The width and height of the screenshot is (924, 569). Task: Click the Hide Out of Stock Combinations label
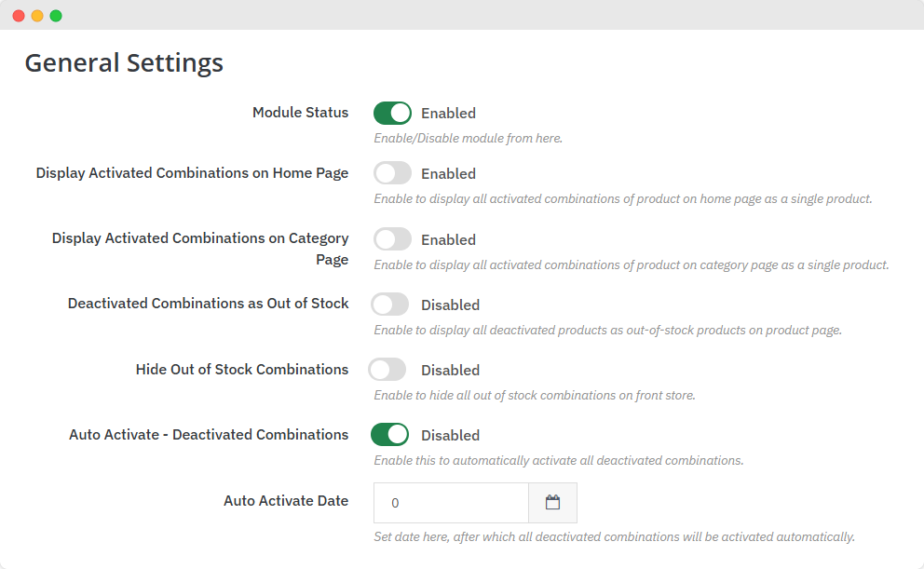[242, 370]
